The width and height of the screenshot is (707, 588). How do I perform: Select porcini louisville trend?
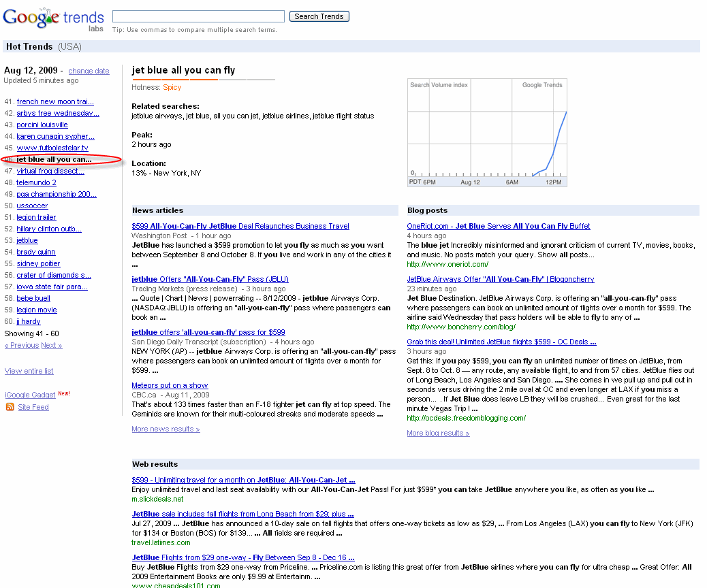point(42,125)
